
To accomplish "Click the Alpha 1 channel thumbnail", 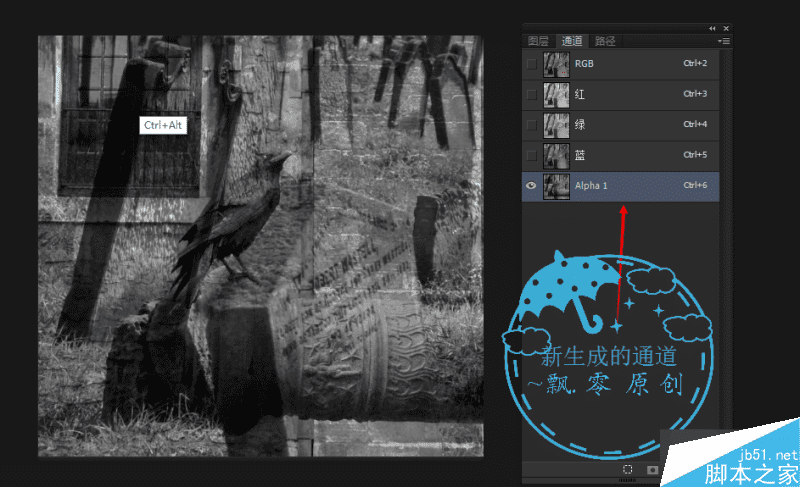I will (556, 186).
